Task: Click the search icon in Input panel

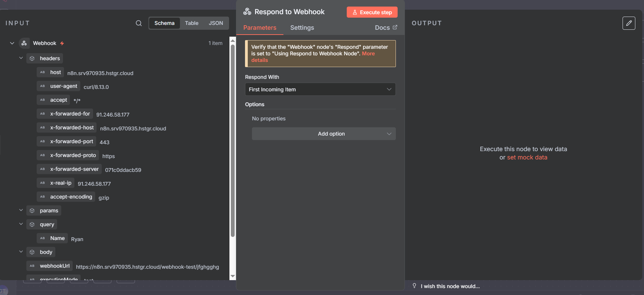Action: click(138, 23)
